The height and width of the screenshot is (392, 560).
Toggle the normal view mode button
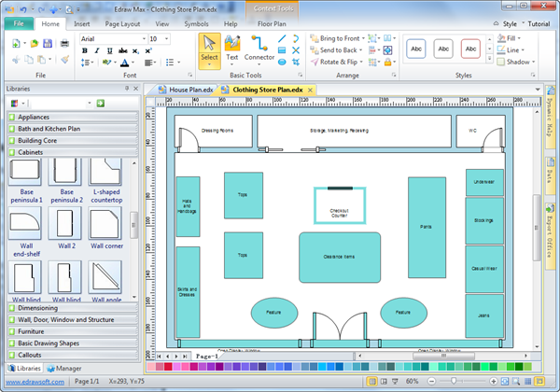tap(374, 382)
